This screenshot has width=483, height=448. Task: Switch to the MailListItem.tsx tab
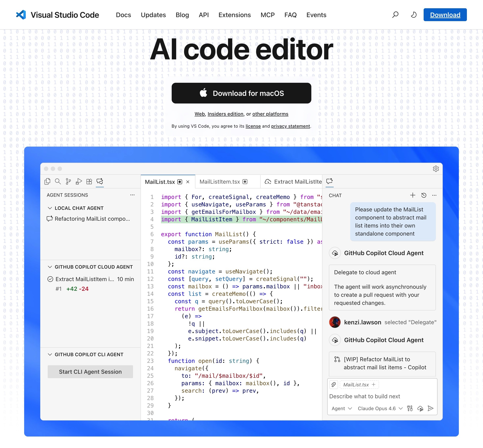pyautogui.click(x=220, y=182)
